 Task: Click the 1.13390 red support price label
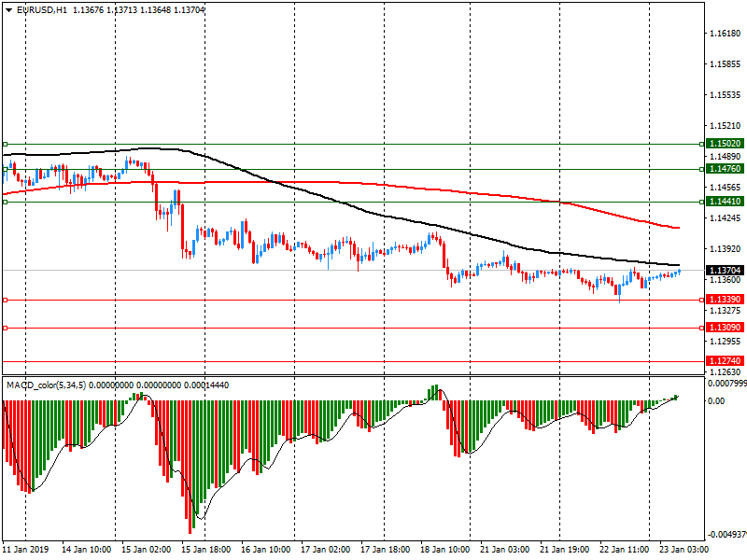click(725, 299)
